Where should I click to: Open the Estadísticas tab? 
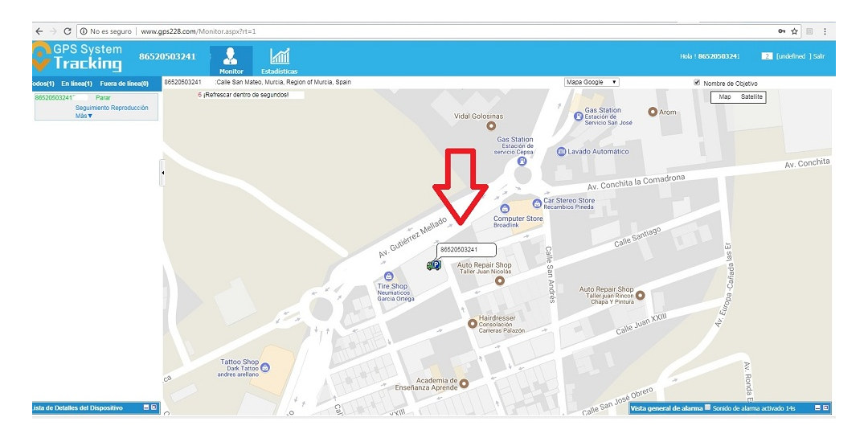click(280, 61)
